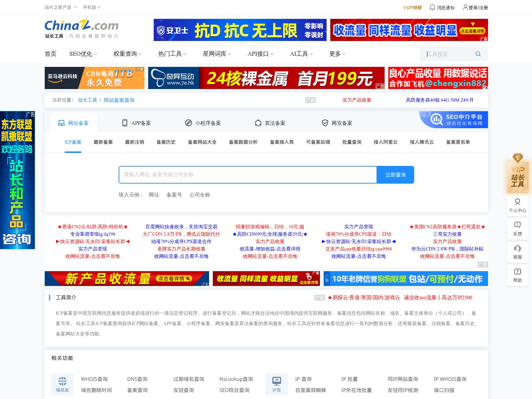Screen dimensions: 532x399
Task: Open the 权重查询 nav dropdown
Action: (x=127, y=54)
